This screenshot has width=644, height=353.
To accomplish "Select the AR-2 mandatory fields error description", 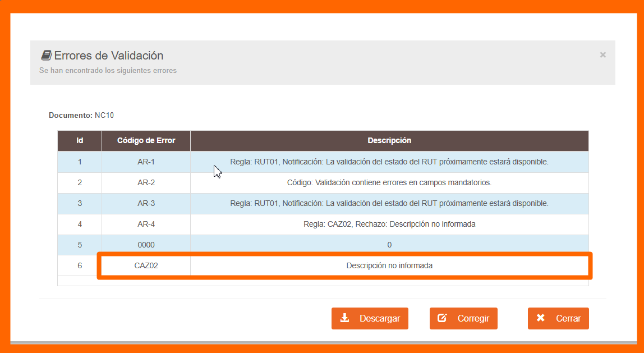I will pyautogui.click(x=389, y=182).
